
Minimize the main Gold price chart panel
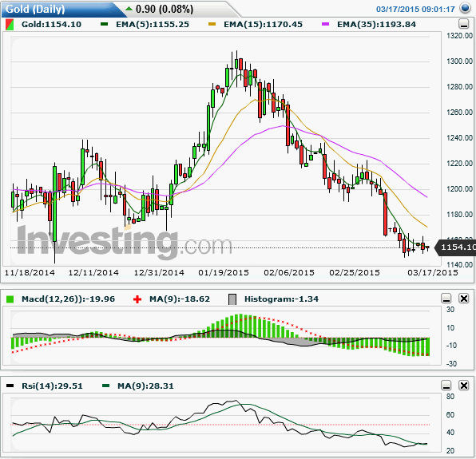463,24
